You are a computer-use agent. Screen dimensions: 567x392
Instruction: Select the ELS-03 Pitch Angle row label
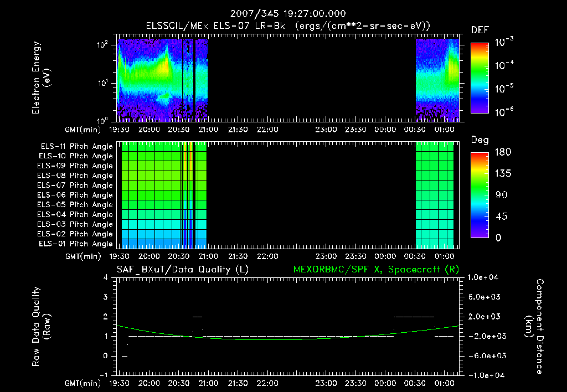[75, 224]
